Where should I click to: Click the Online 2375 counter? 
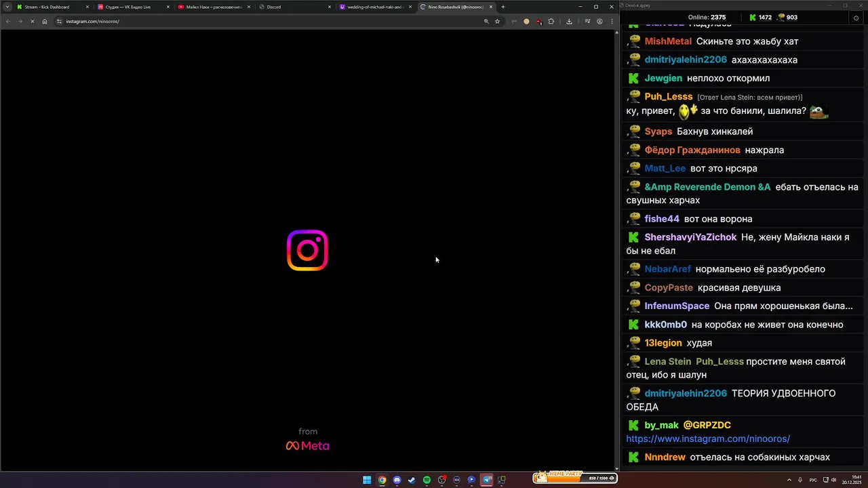pyautogui.click(x=707, y=18)
